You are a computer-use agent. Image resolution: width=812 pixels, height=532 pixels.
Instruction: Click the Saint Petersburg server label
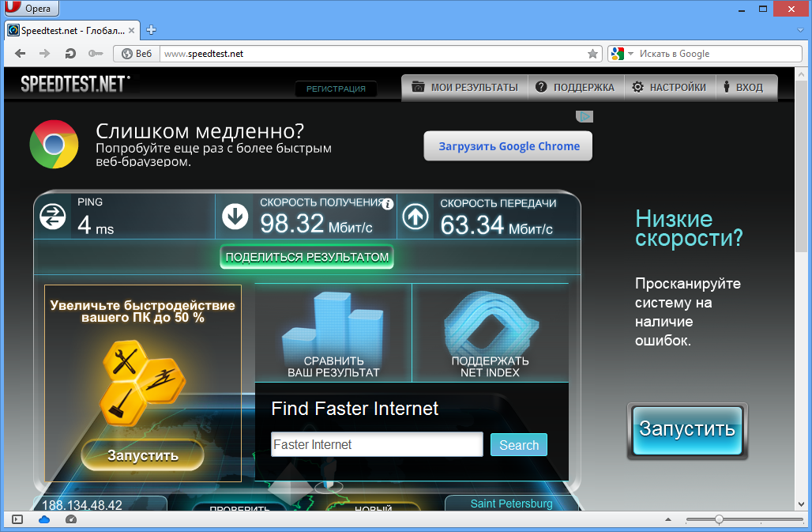click(511, 504)
